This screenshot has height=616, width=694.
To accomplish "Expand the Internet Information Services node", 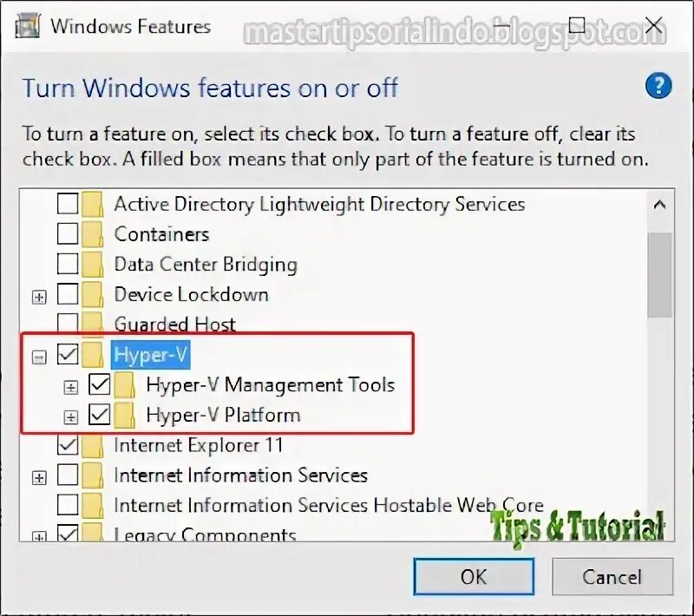I will [x=39, y=477].
